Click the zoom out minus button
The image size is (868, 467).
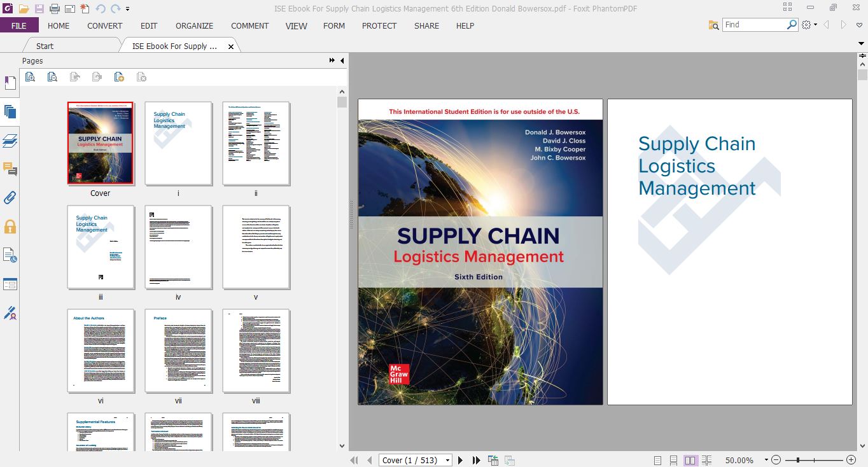click(776, 460)
